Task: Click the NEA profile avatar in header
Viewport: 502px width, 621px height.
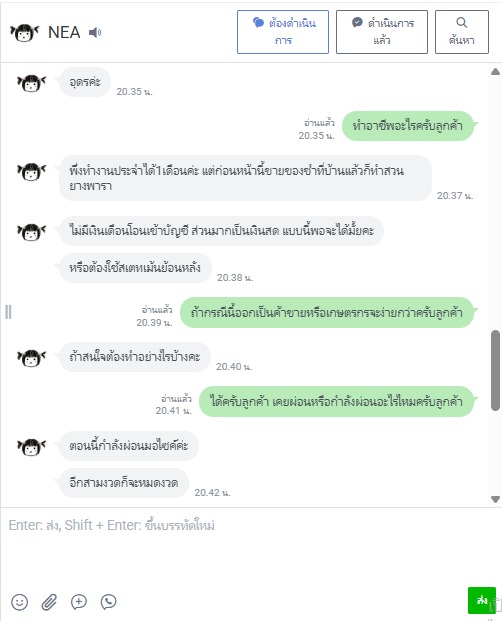Action: tap(25, 32)
